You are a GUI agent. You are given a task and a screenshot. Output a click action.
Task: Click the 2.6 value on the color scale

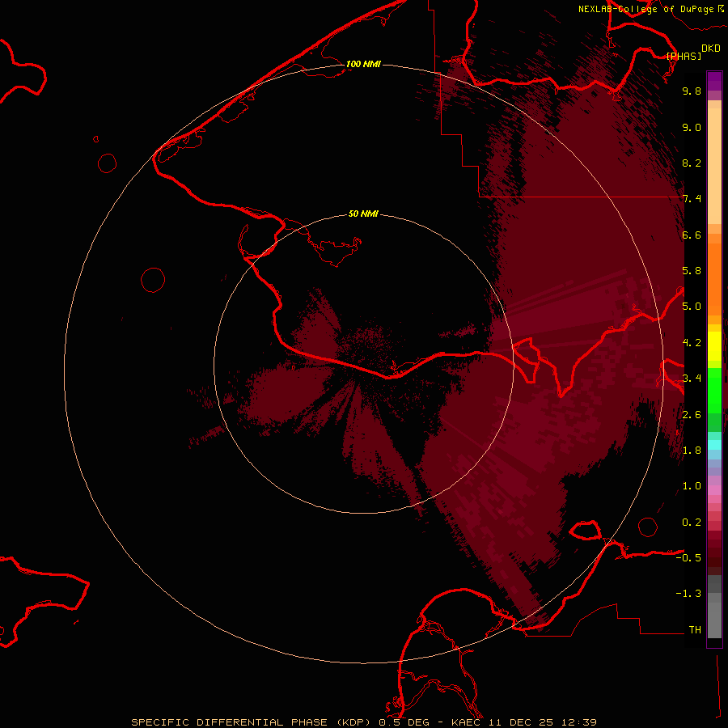point(692,414)
